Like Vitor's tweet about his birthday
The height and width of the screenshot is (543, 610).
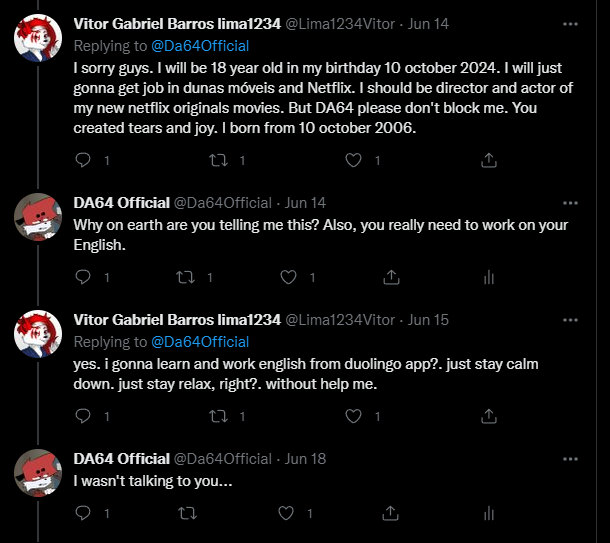tap(353, 159)
